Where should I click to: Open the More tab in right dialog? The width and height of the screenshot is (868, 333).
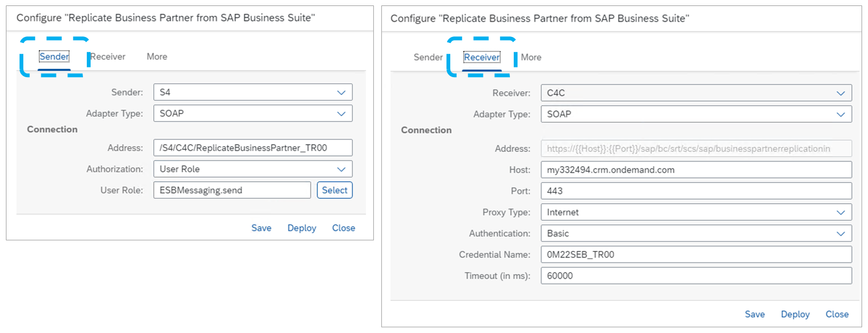point(531,57)
